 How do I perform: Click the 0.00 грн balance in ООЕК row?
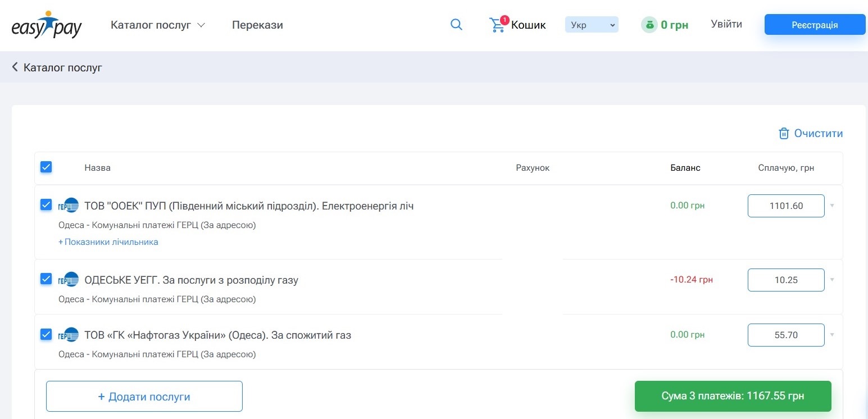(688, 206)
